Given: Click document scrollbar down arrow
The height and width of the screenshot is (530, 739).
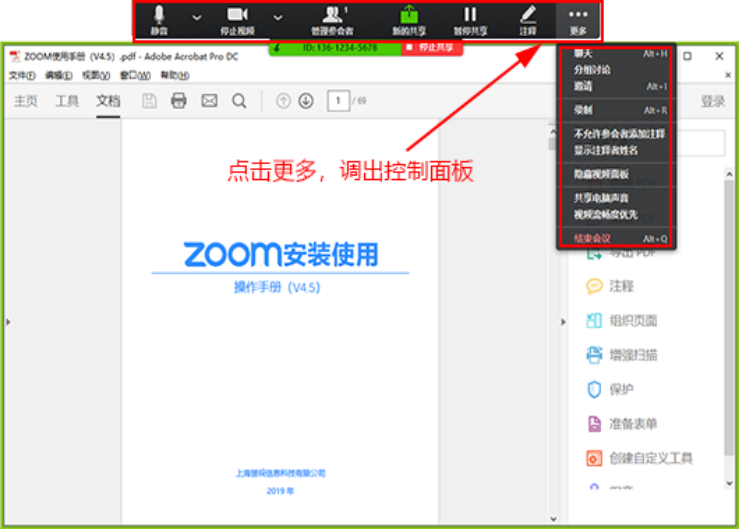Looking at the screenshot, I should pyautogui.click(x=553, y=519).
